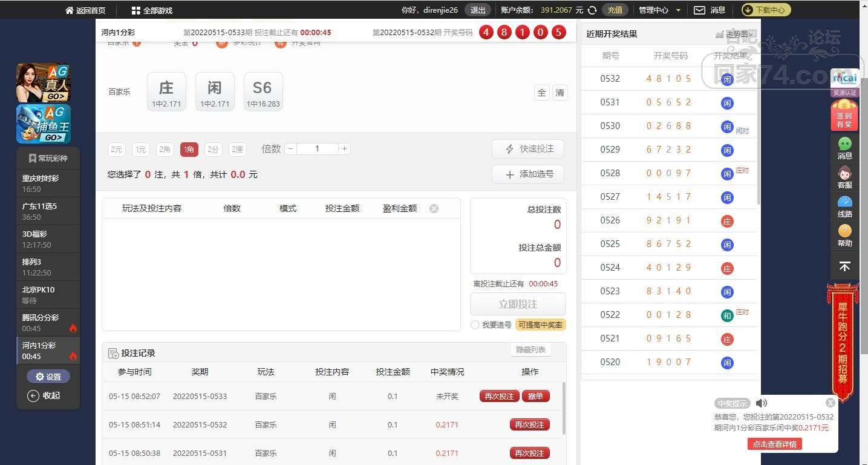The width and height of the screenshot is (868, 465).
Task: Select 广东11选5 lottery in sidebar
Action: pos(48,211)
